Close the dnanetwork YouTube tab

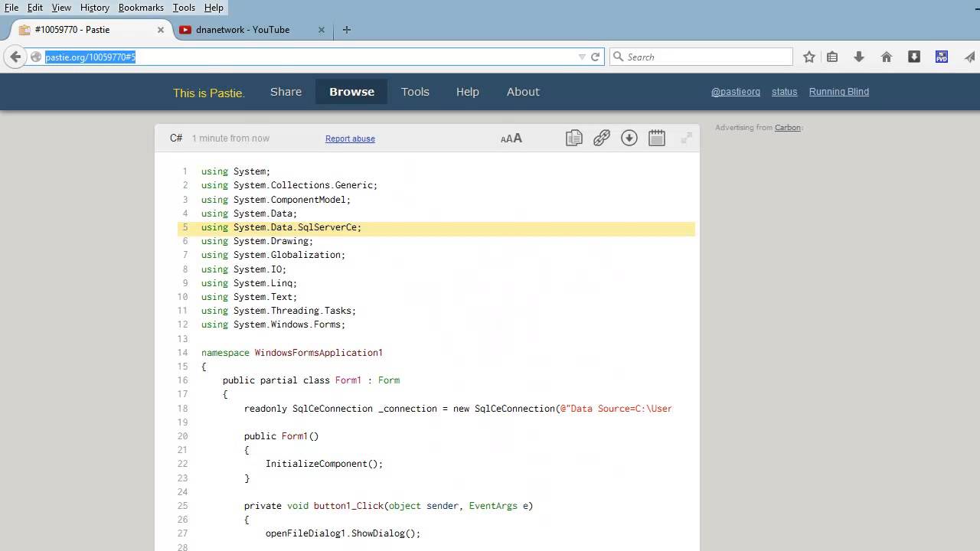coord(322,30)
